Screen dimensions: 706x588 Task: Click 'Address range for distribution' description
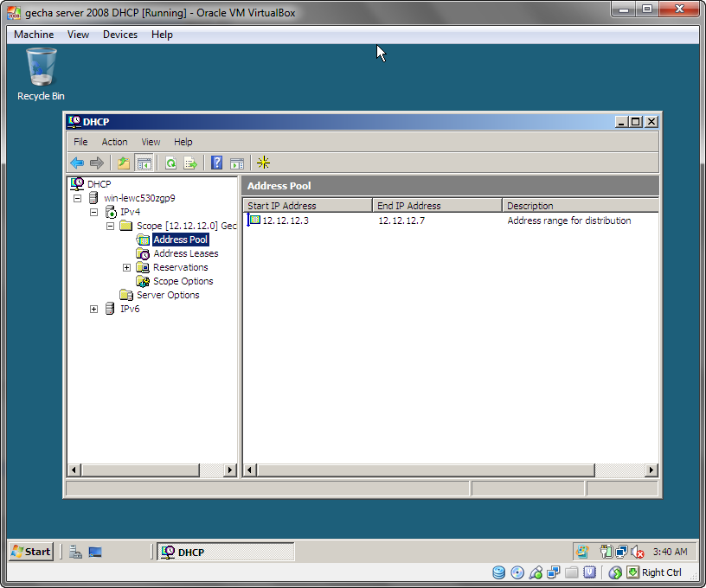click(x=569, y=220)
